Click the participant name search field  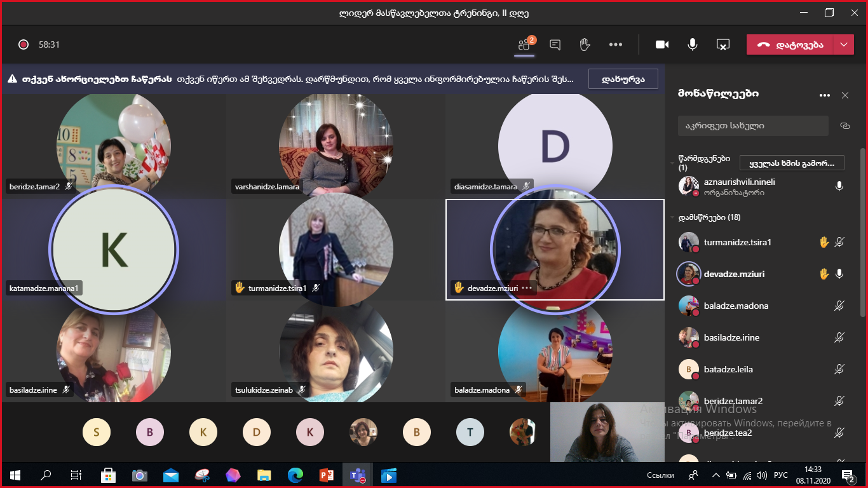pyautogui.click(x=752, y=126)
